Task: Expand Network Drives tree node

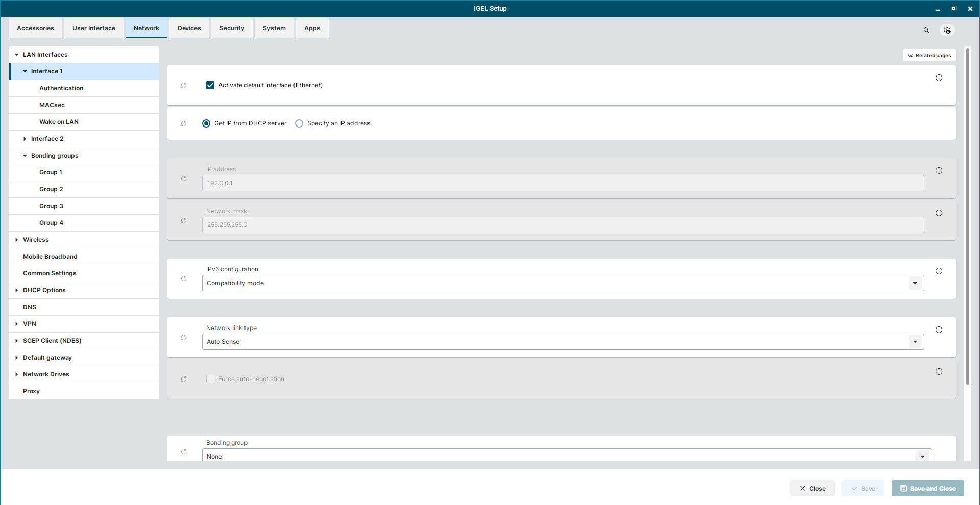Action: pyautogui.click(x=17, y=374)
